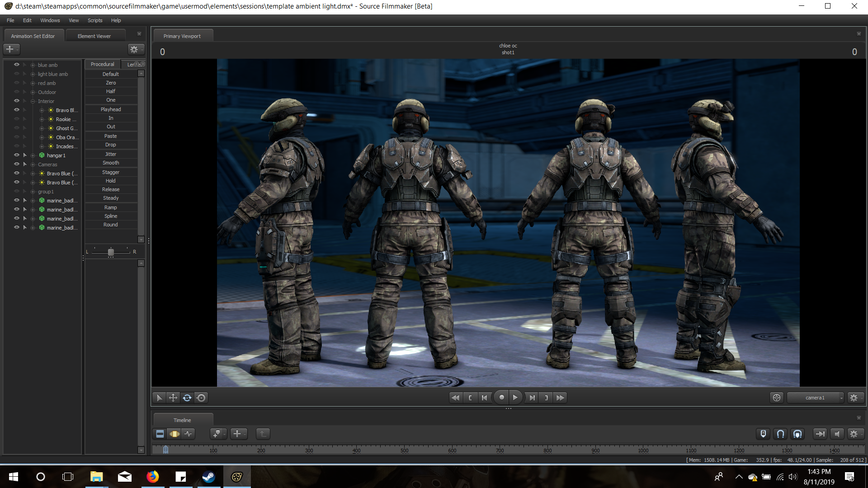Switch timeline to Clip Editor mode
Viewport: 868px width, 488px height.
coord(160,434)
